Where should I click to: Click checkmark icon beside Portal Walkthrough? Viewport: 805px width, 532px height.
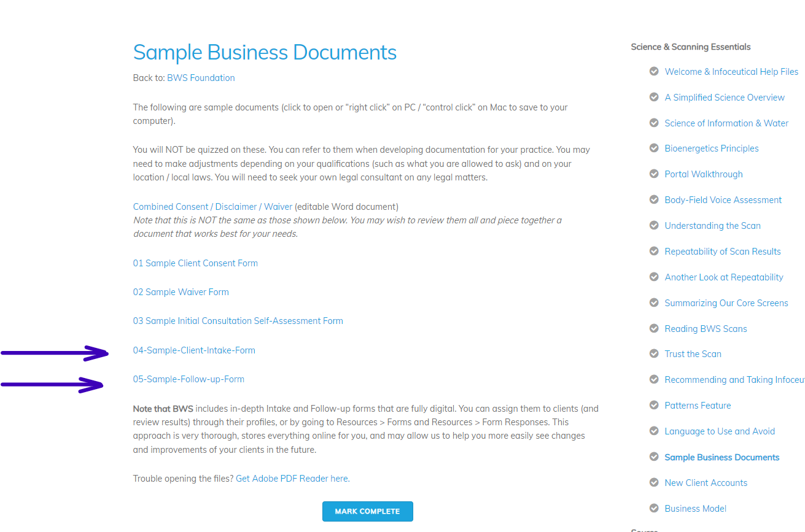tap(654, 174)
